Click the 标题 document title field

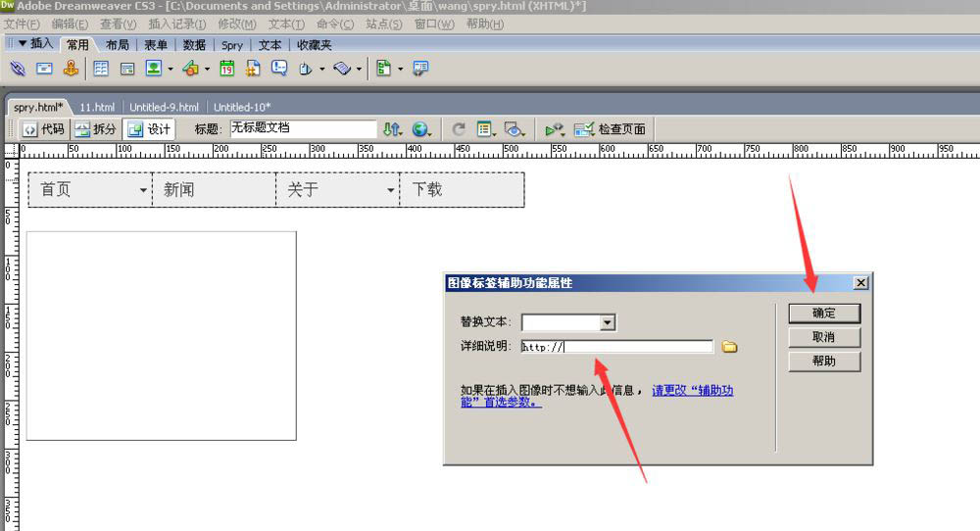[x=303, y=128]
